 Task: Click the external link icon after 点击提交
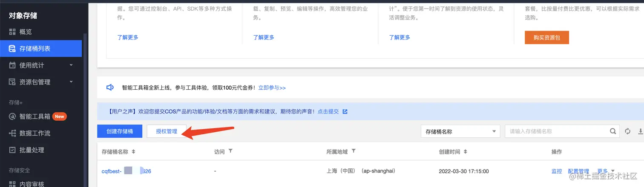click(345, 111)
